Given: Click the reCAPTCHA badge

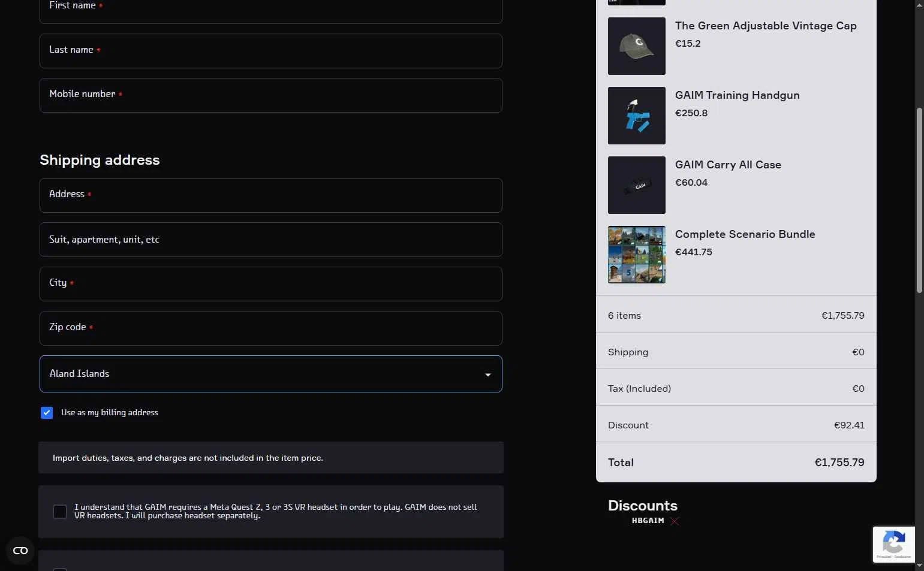Looking at the screenshot, I should pyautogui.click(x=893, y=544).
